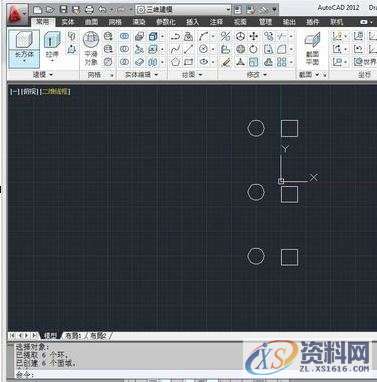Image resolution: width=377 pixels, height=382 pixels.
Task: Click the Open file icon in quick access toolbar
Action: 50,10
